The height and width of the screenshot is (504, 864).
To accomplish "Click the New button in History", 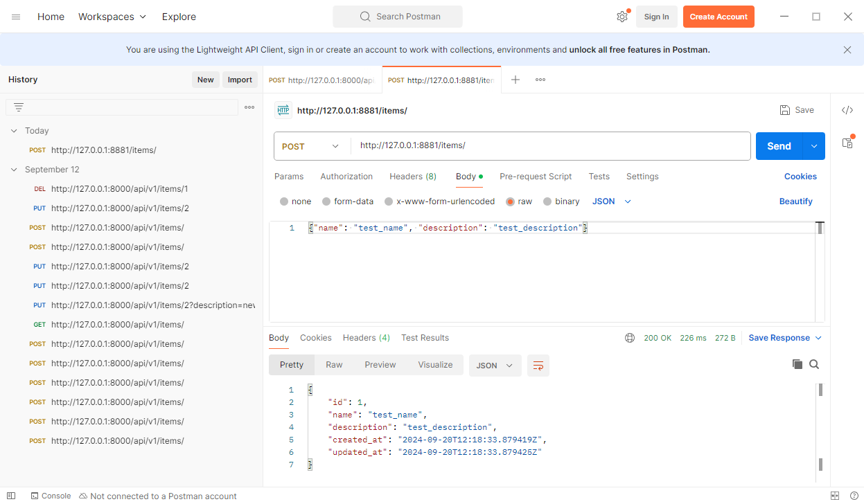I will (206, 80).
